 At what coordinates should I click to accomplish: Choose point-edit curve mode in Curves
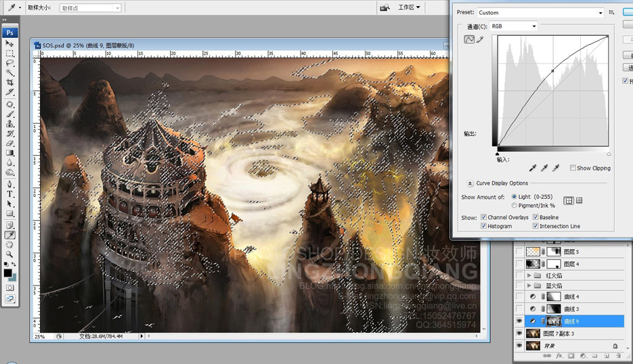[x=469, y=39]
